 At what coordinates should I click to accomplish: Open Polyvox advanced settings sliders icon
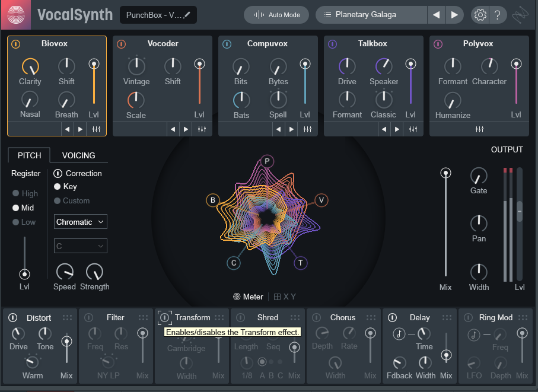point(479,129)
